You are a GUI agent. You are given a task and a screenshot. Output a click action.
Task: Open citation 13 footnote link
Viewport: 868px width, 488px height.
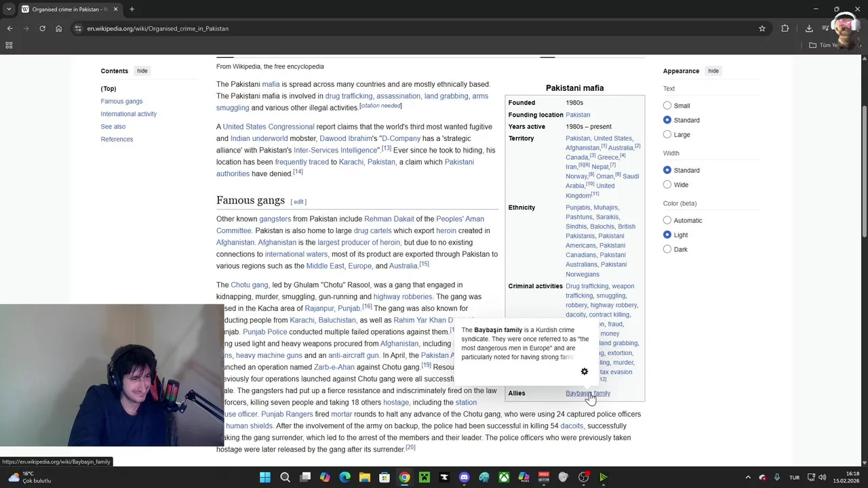pyautogui.click(x=386, y=148)
